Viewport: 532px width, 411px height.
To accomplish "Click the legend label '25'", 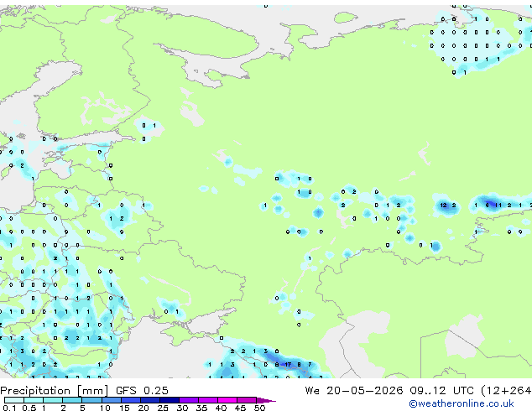I will 163,408.
